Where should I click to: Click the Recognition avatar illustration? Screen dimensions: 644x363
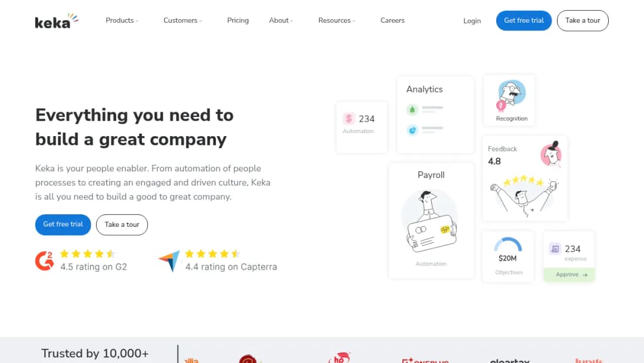510,96
